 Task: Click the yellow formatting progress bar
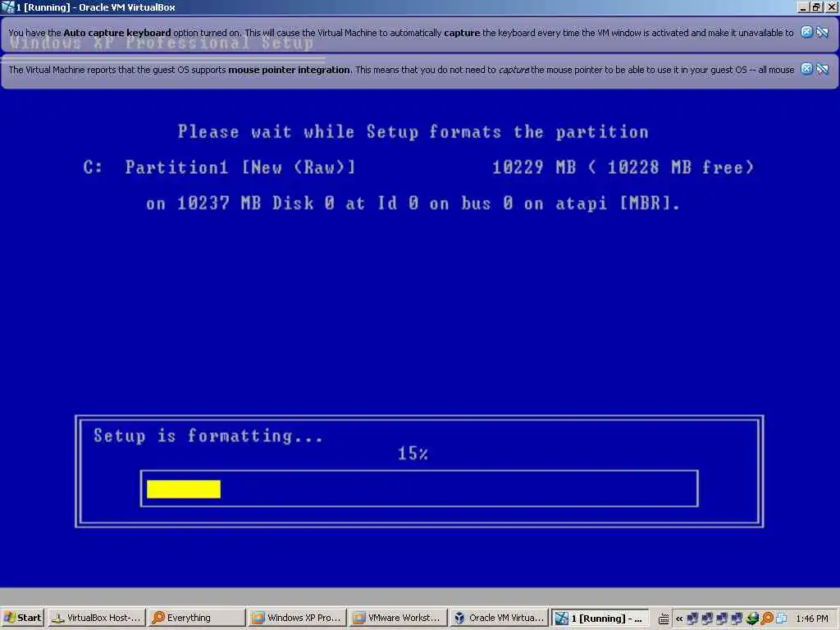point(184,489)
